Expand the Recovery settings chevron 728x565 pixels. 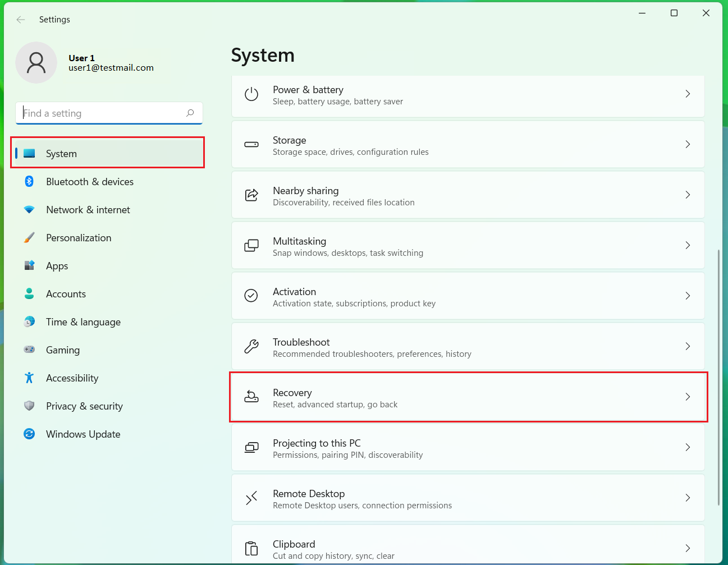click(688, 397)
